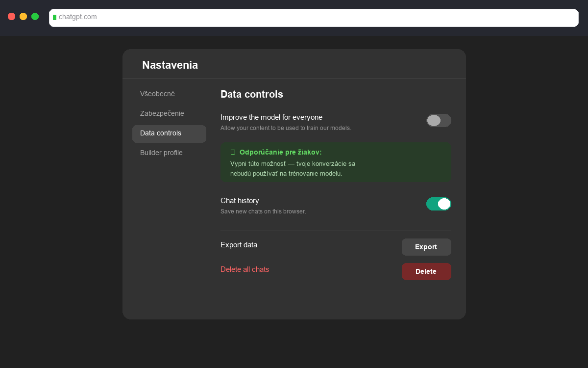Click the Delete all chats link
588x368 pixels.
pos(245,269)
